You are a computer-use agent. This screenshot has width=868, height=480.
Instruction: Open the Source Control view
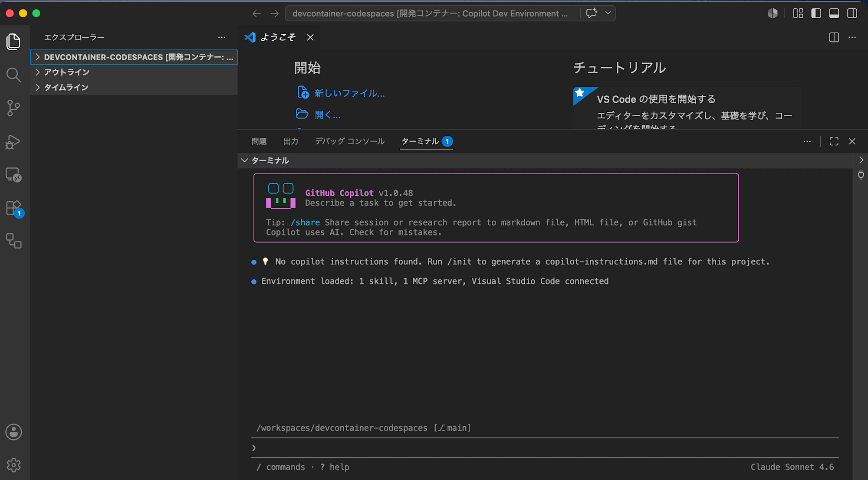tap(13, 108)
